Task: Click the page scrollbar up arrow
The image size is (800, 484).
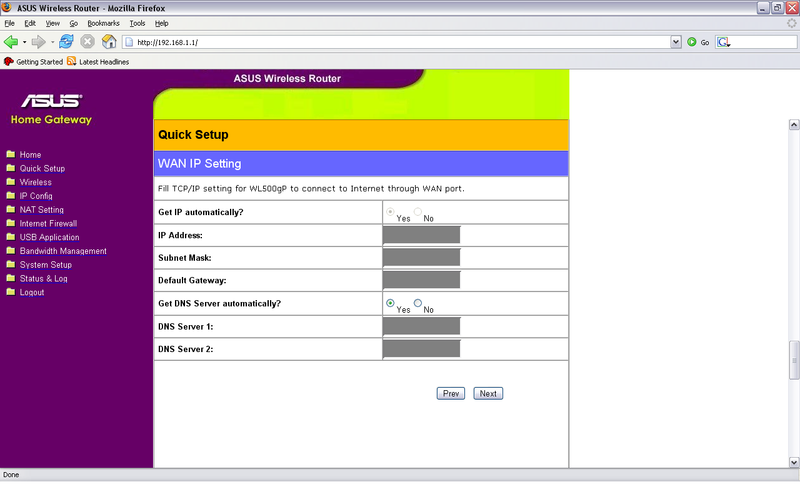Action: [x=794, y=124]
